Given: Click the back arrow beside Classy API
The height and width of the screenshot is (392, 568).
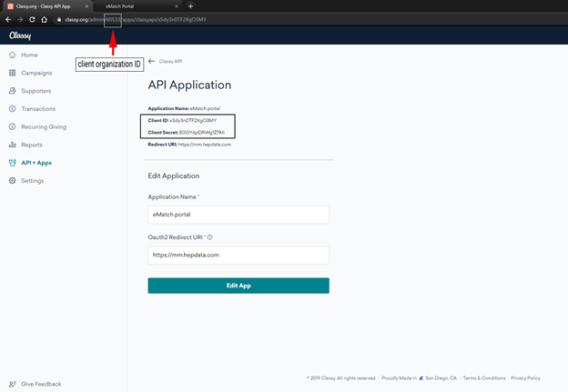Looking at the screenshot, I should click(x=151, y=61).
